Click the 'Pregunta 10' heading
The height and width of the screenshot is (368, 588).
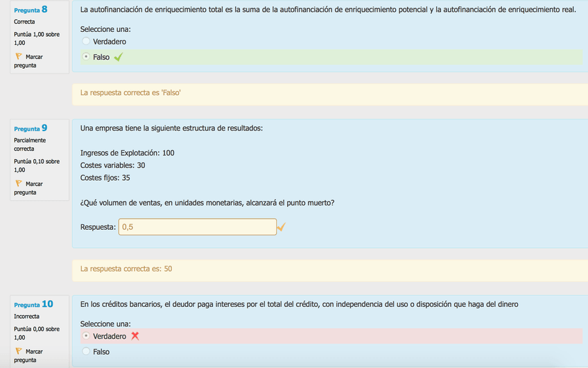point(33,304)
